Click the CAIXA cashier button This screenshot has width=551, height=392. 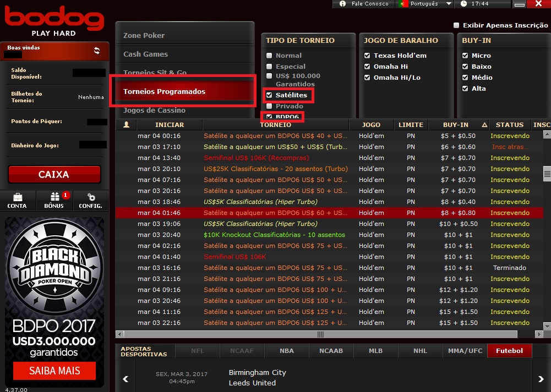click(x=54, y=174)
